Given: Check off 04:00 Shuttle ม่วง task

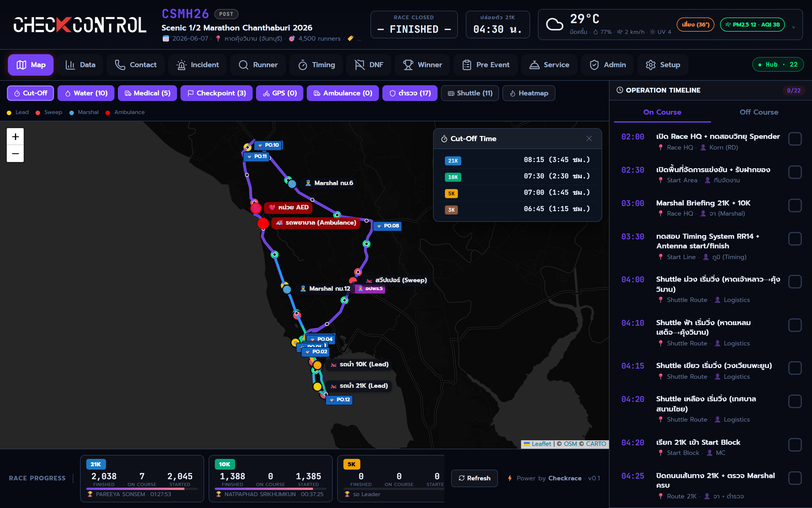Looking at the screenshot, I should click(x=795, y=282).
